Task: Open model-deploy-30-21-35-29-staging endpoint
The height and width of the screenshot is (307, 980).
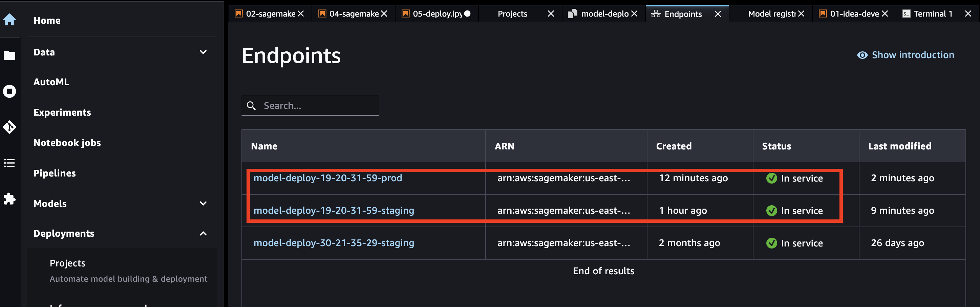Action: coord(334,243)
